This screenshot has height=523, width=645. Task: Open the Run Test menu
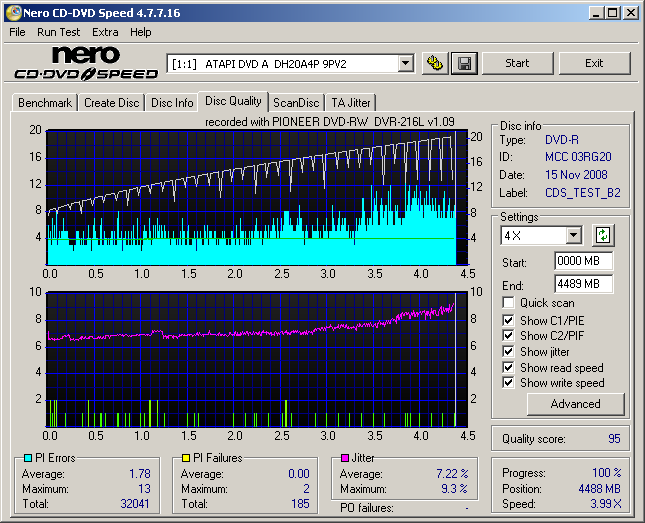(x=59, y=32)
